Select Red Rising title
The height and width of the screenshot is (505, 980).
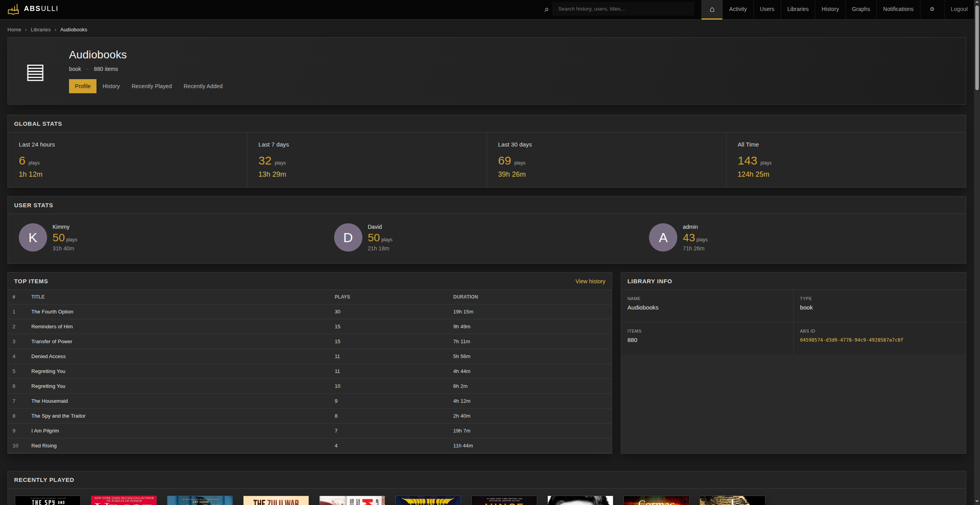pos(44,446)
